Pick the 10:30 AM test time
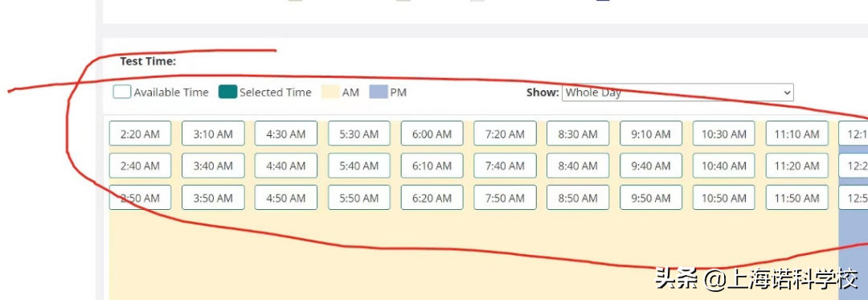Viewport: 868px width, 300px height. 724,134
